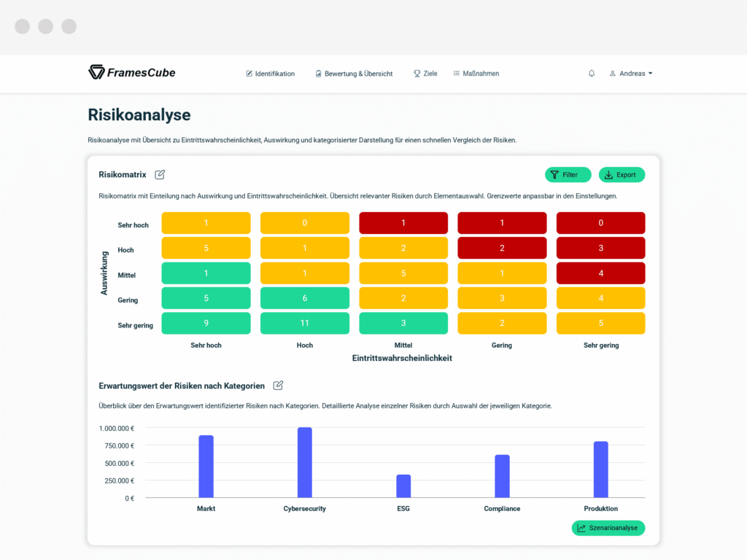Open the Szenarioanalyse button
This screenshot has height=560, width=747.
608,528
